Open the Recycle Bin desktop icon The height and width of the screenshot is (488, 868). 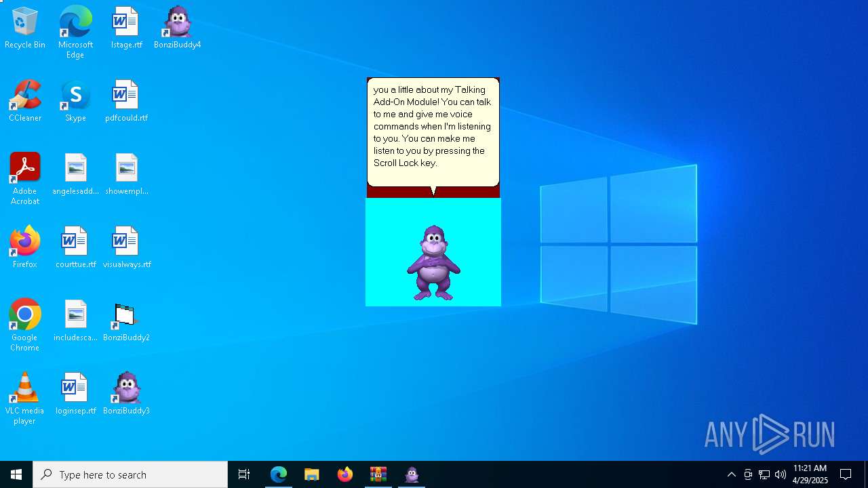coord(25,28)
